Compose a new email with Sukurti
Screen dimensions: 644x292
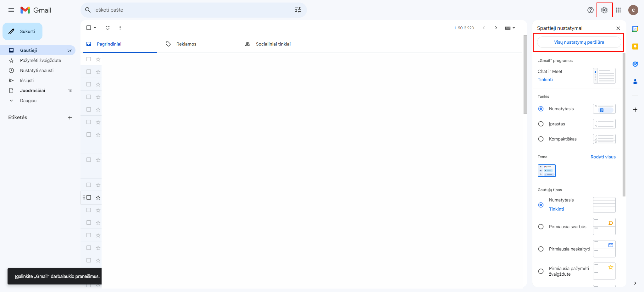(x=23, y=31)
